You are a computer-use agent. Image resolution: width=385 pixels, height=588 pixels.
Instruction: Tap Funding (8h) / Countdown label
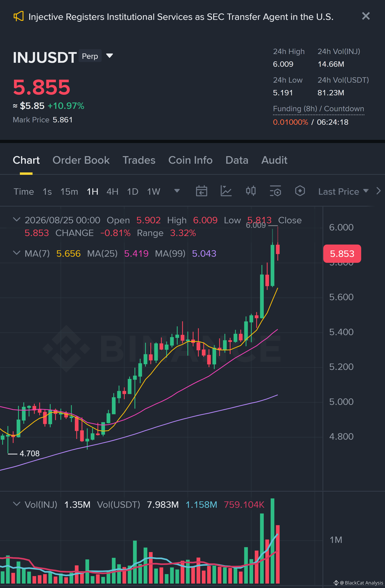click(x=318, y=109)
